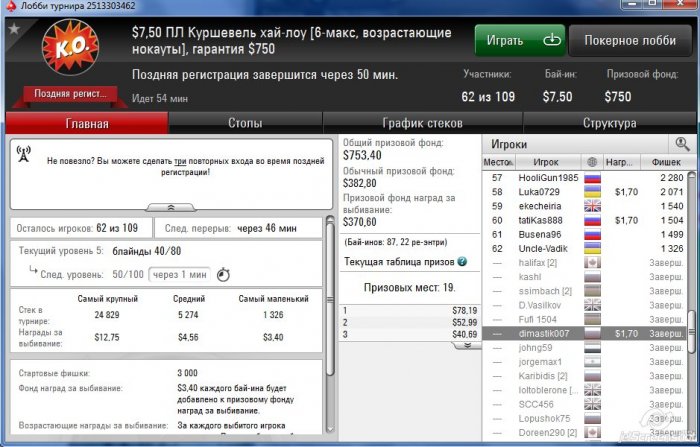Collapse the announcement panel chevron
Screen dimensions: 700x447
coord(171,207)
